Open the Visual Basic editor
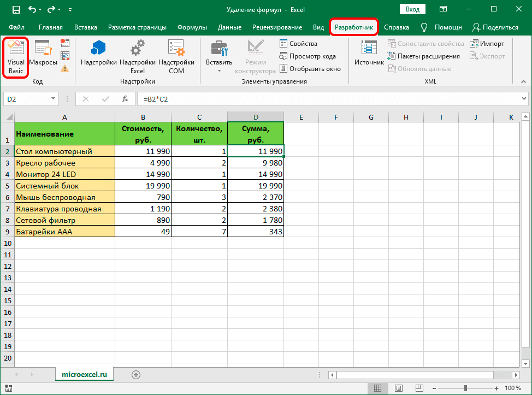Image resolution: width=532 pixels, height=395 pixels. (x=15, y=56)
